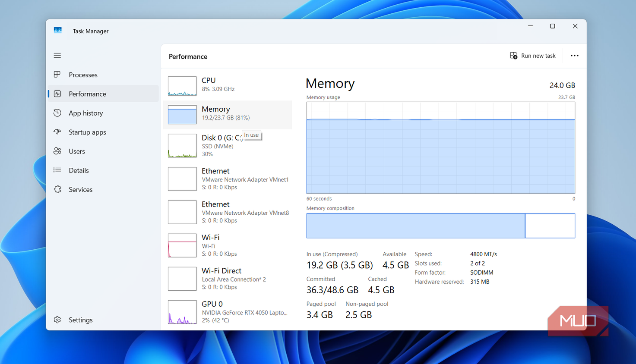Open Task Manager Settings
The height and width of the screenshot is (364, 636).
click(x=80, y=320)
